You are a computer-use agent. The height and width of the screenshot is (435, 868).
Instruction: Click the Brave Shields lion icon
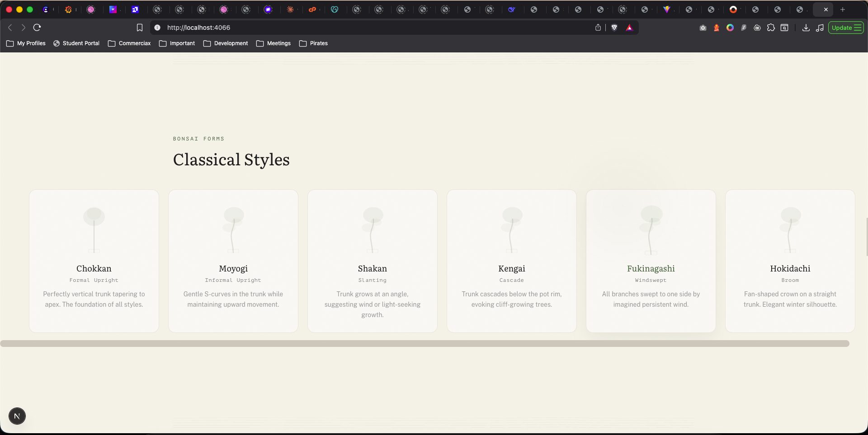[x=614, y=28]
